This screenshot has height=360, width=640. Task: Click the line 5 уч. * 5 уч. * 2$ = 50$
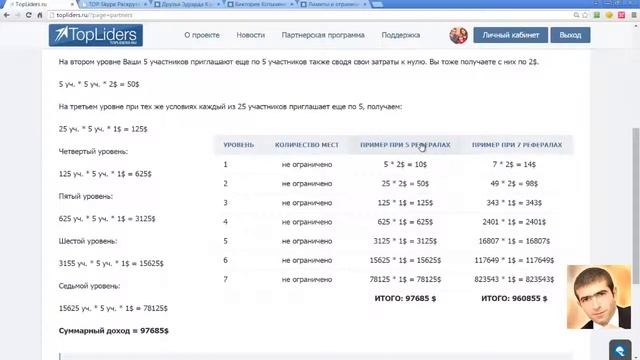point(99,84)
